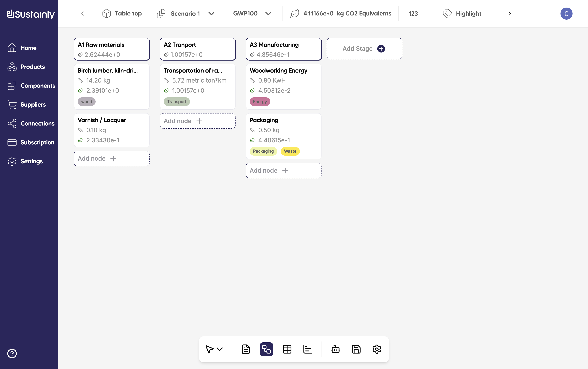Click the help question mark icon
The height and width of the screenshot is (369, 588).
pyautogui.click(x=12, y=353)
